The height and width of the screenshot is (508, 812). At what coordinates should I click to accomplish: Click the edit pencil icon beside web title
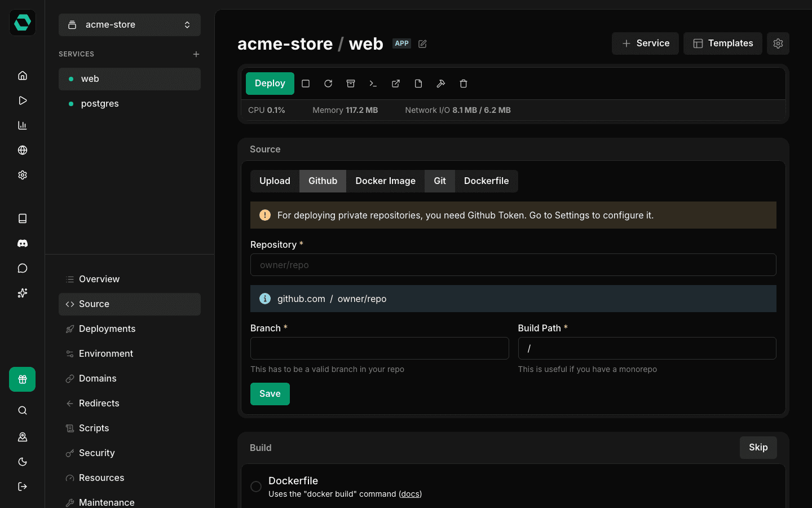tap(422, 44)
